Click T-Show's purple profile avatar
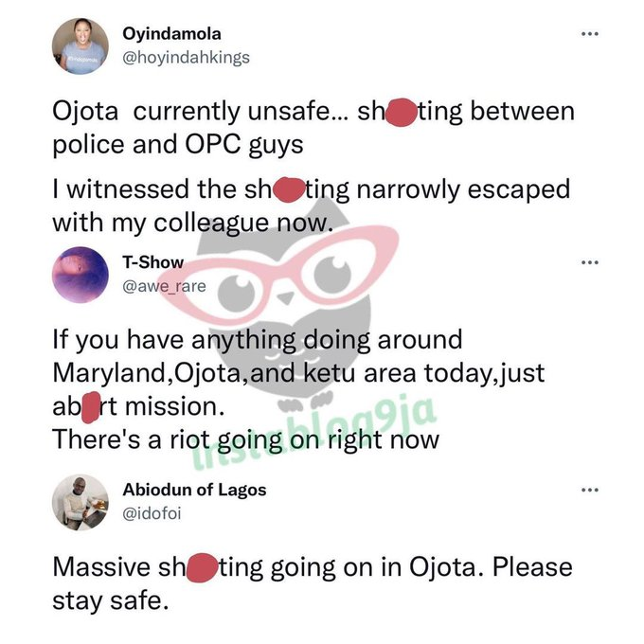Screen dimensions: 644x644 click(x=80, y=274)
